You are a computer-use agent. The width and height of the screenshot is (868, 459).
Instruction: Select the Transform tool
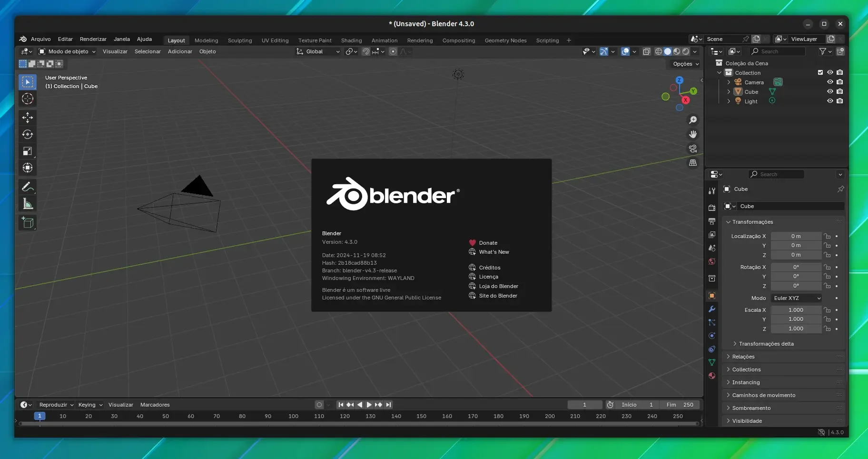pos(28,168)
